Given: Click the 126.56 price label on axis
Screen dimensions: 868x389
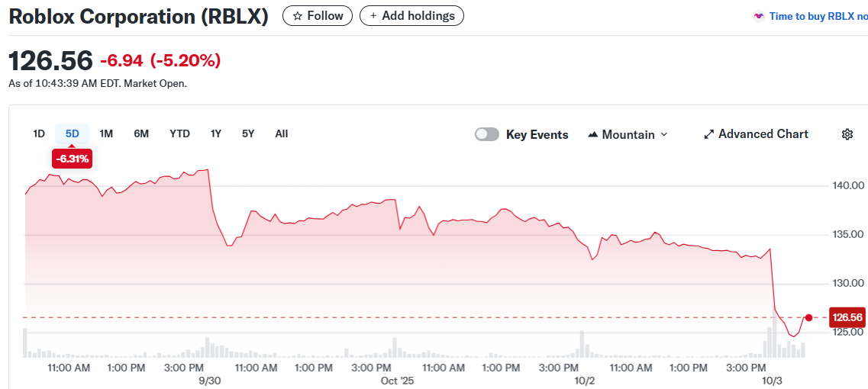Looking at the screenshot, I should tap(847, 317).
